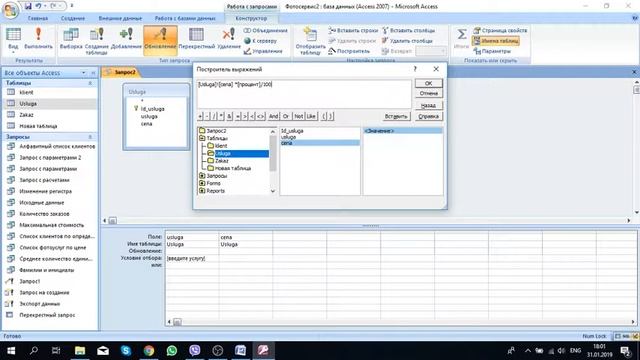Select the Перекрестный crosstab query type
The image size is (640, 360).
point(196,40)
